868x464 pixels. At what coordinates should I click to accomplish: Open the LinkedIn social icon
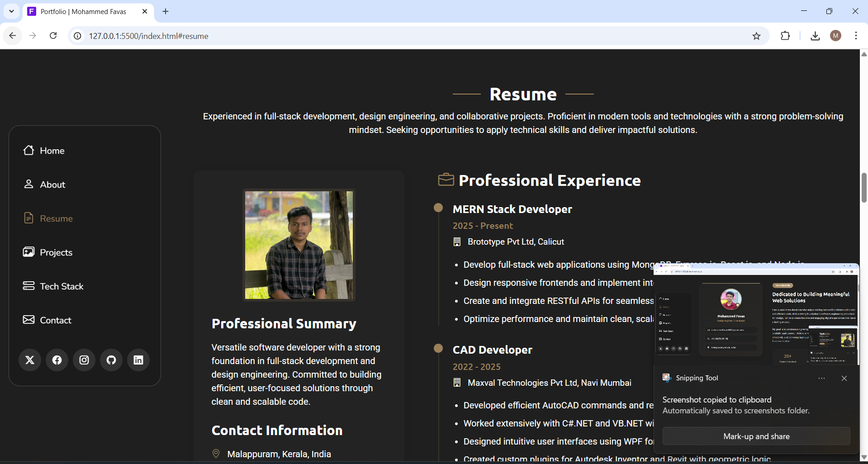tap(138, 360)
